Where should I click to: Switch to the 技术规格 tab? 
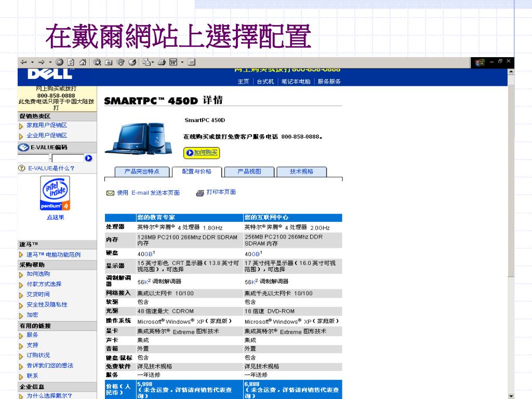302,171
